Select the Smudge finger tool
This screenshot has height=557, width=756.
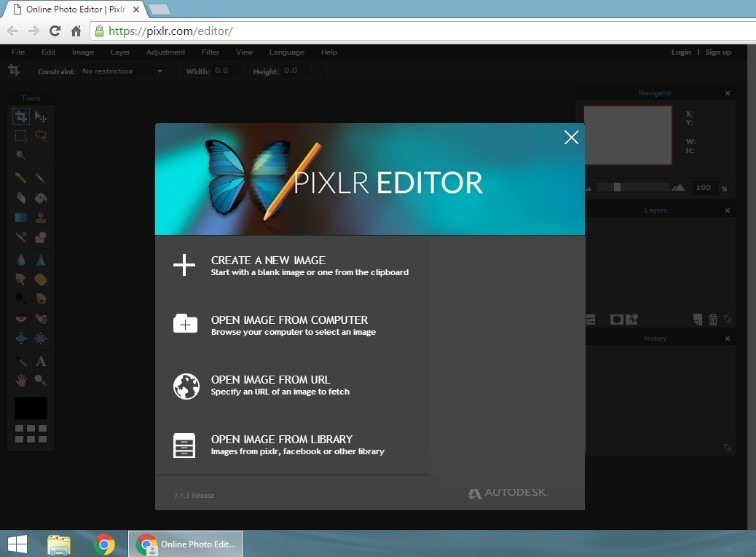(x=21, y=279)
